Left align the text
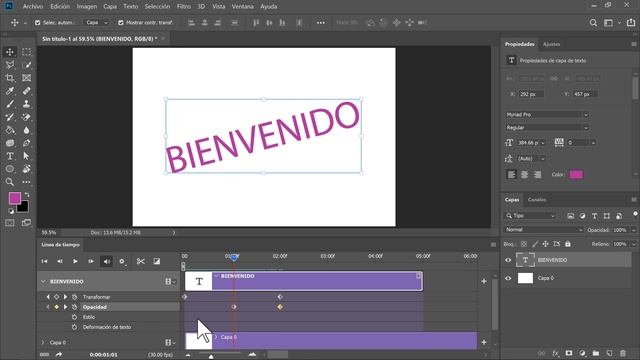This screenshot has width=640, height=360. coord(511,175)
